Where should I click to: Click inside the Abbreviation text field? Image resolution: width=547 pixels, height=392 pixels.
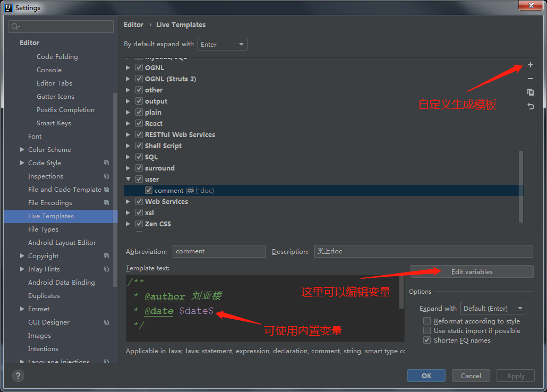219,251
